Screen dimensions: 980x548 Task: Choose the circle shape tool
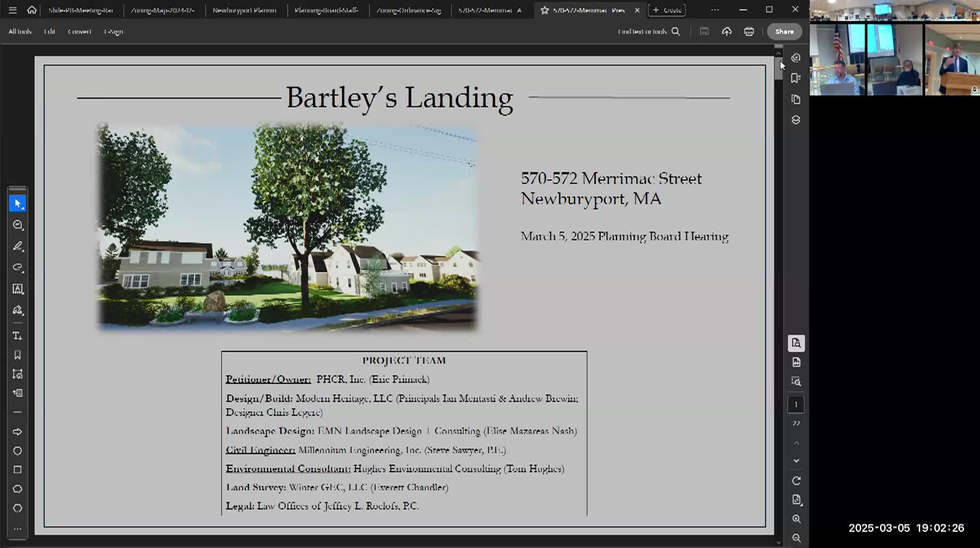click(x=18, y=451)
